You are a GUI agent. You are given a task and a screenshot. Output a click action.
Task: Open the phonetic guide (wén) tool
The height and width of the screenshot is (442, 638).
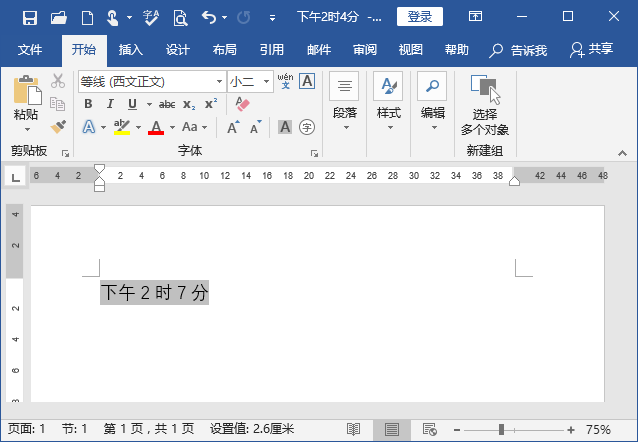pos(285,81)
